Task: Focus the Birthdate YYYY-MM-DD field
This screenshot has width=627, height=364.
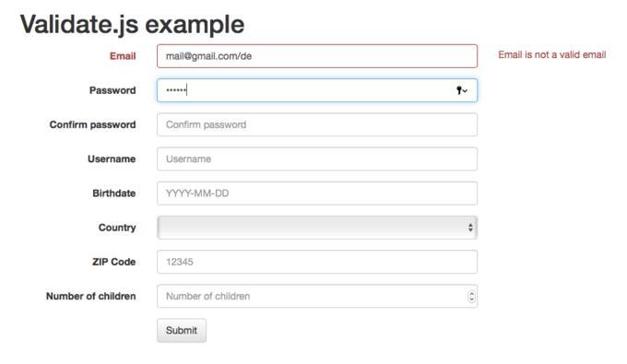Action: click(317, 194)
